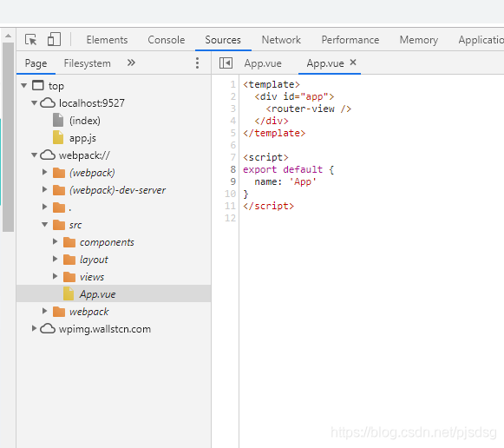Screen dimensions: 504x448
Task: Select the first inactive App.vue editor tab
Action: (263, 63)
